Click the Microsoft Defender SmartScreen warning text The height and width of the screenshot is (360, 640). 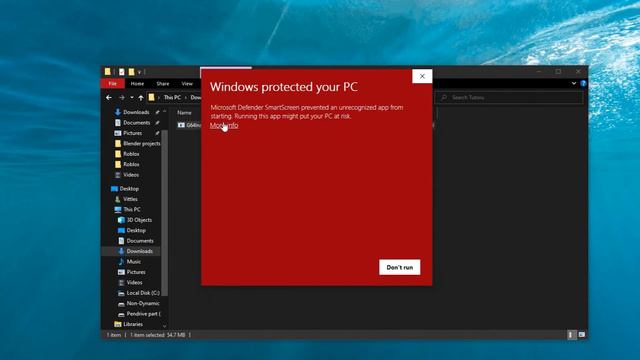(x=307, y=112)
